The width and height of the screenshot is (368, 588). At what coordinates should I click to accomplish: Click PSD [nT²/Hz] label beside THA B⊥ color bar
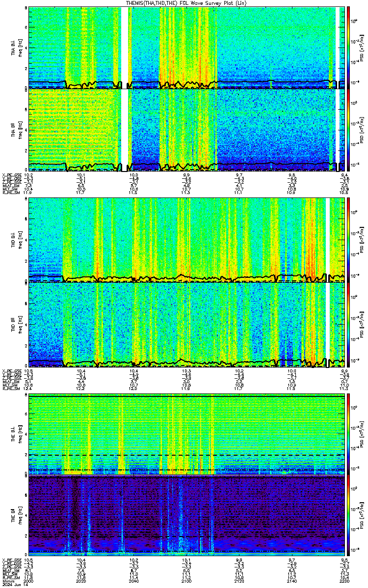click(x=362, y=47)
